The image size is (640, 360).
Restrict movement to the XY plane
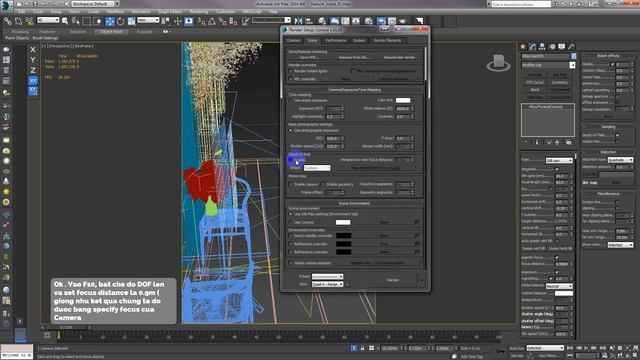(33, 80)
